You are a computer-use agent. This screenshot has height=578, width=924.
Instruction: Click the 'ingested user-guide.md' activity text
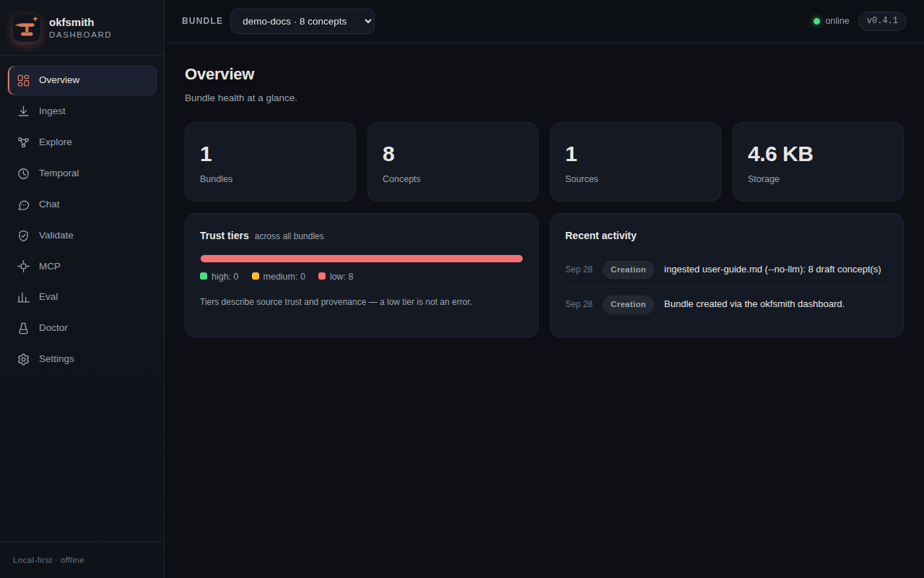click(x=772, y=269)
